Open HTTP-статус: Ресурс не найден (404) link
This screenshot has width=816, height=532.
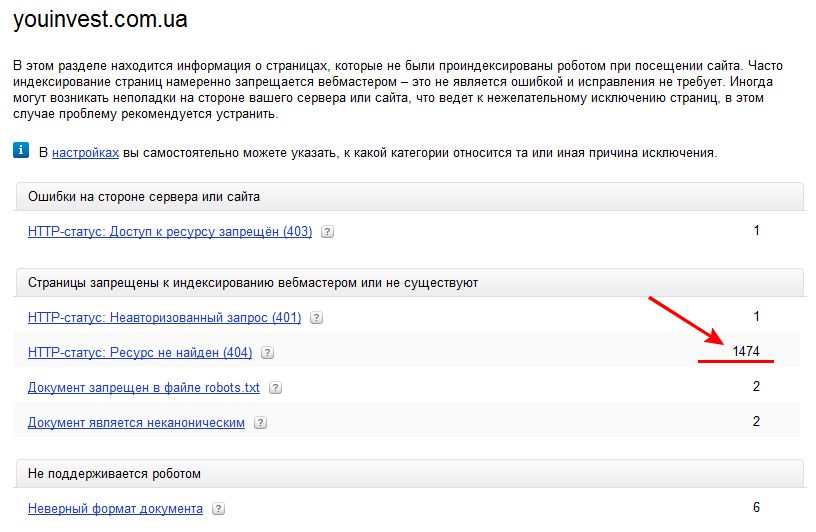coord(140,353)
